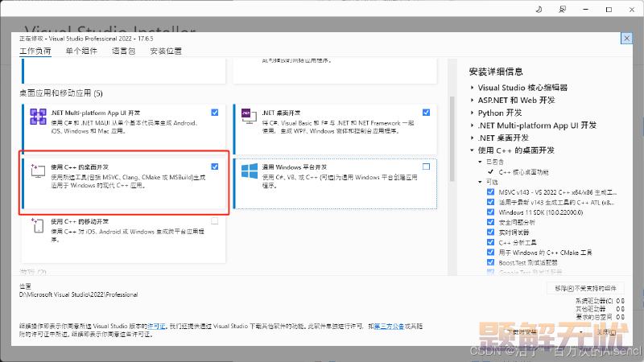Switch to the 工作负荷 tab
Screen dimensions: 644x362
click(x=35, y=51)
